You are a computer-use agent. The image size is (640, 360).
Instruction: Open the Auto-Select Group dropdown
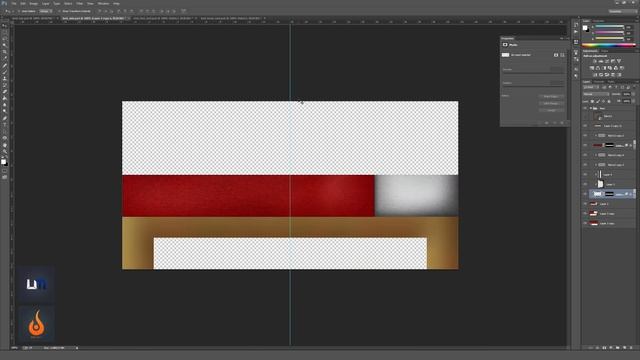(x=45, y=11)
